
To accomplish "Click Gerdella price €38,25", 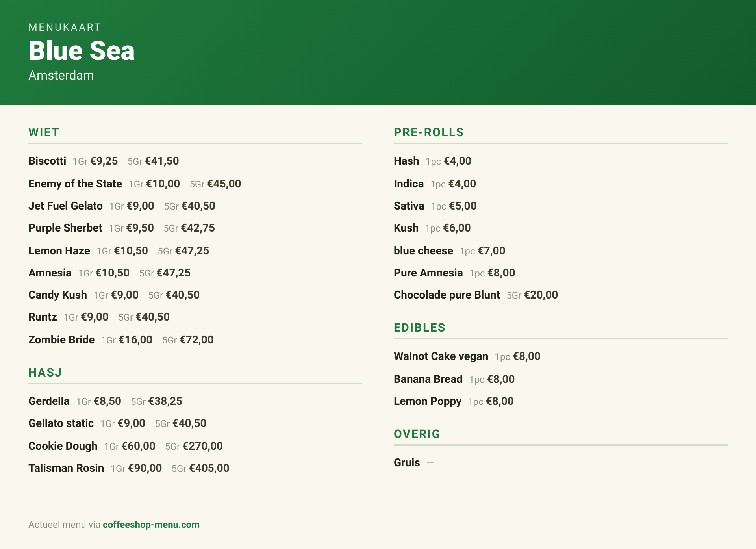I will [165, 401].
